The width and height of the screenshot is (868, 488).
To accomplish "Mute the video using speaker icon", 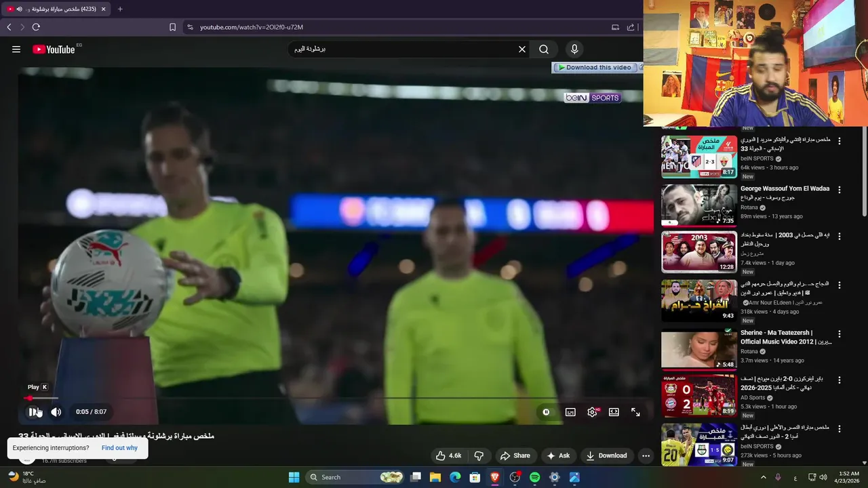I will pyautogui.click(x=56, y=411).
